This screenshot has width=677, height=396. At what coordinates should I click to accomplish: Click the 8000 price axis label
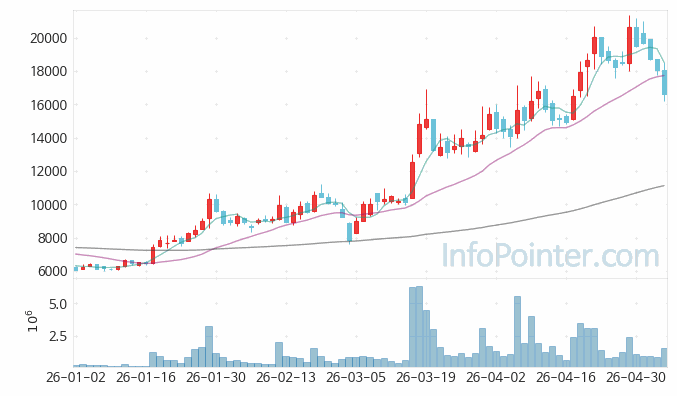pos(52,238)
